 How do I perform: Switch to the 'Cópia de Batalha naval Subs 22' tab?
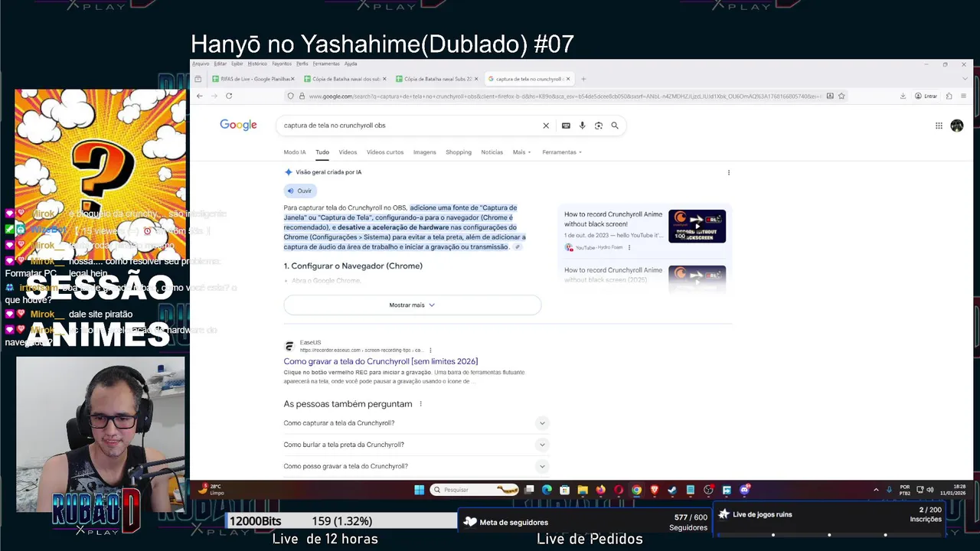point(436,79)
